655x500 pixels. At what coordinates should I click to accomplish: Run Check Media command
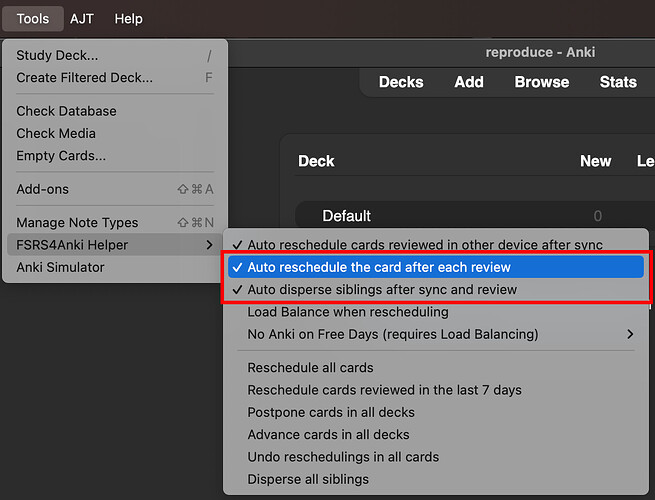[x=115, y=133]
